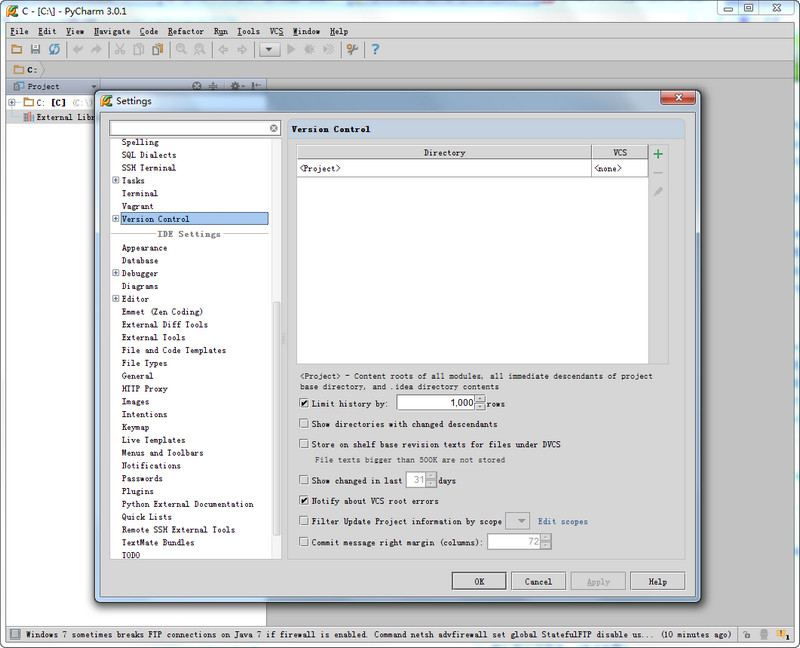Screen dimensions: 800x648
Task: Click OK in Settings dialog
Action: 479,581
